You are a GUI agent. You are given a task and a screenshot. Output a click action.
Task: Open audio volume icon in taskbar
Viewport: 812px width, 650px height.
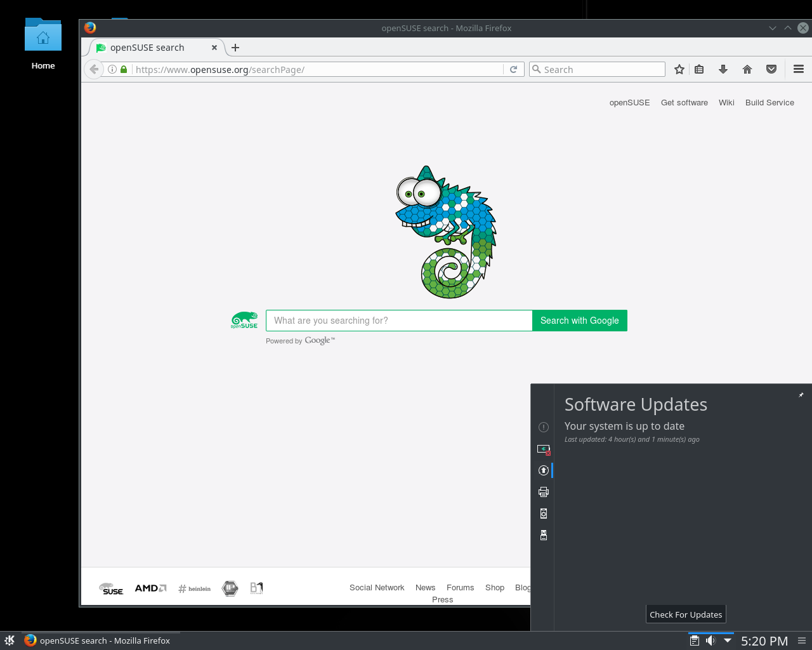pyautogui.click(x=710, y=640)
